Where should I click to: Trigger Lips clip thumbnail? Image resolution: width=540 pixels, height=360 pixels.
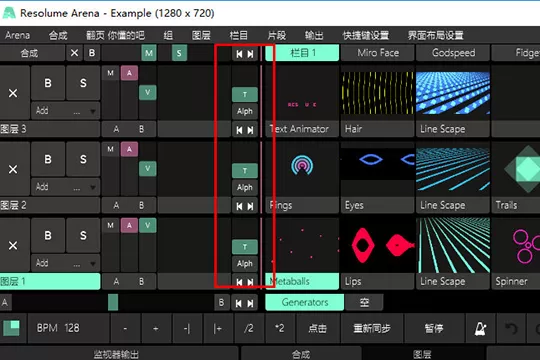377,245
